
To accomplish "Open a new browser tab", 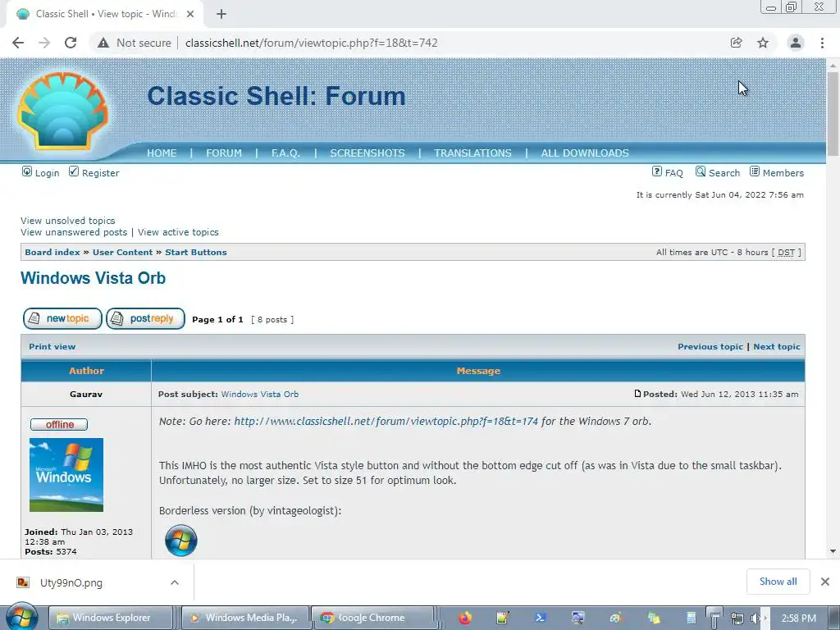I will [x=221, y=14].
